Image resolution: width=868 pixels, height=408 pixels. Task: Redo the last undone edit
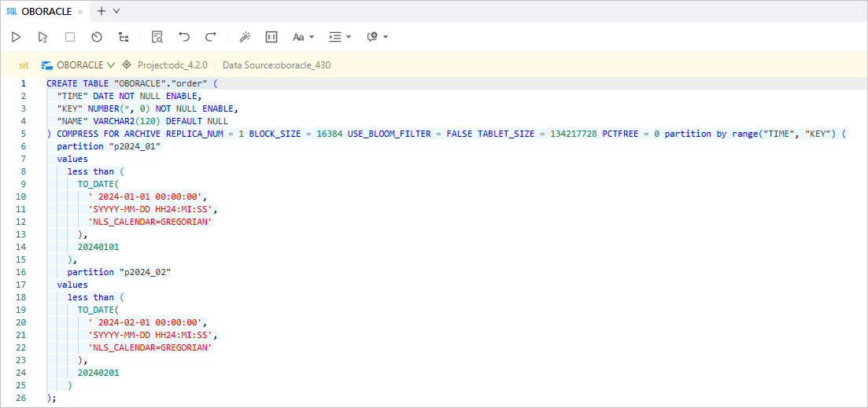(x=211, y=37)
